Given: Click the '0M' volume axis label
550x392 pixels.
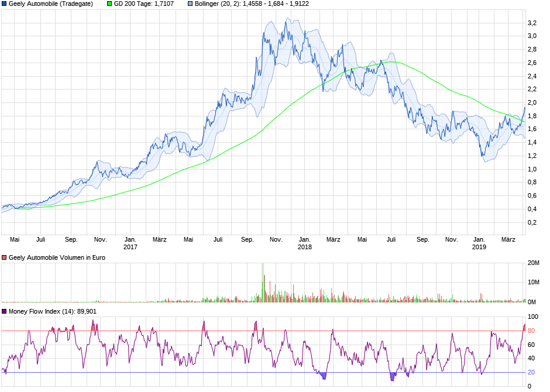Looking at the screenshot, I should click(532, 302).
